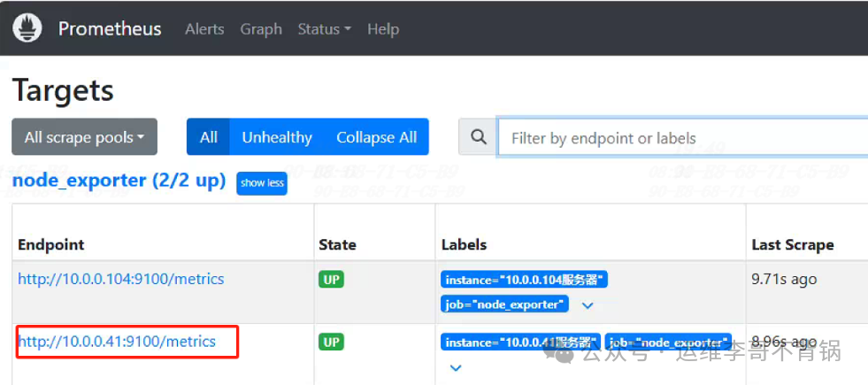This screenshot has width=868, height=385.
Task: Click the Endpoint column header
Action: [x=51, y=245]
